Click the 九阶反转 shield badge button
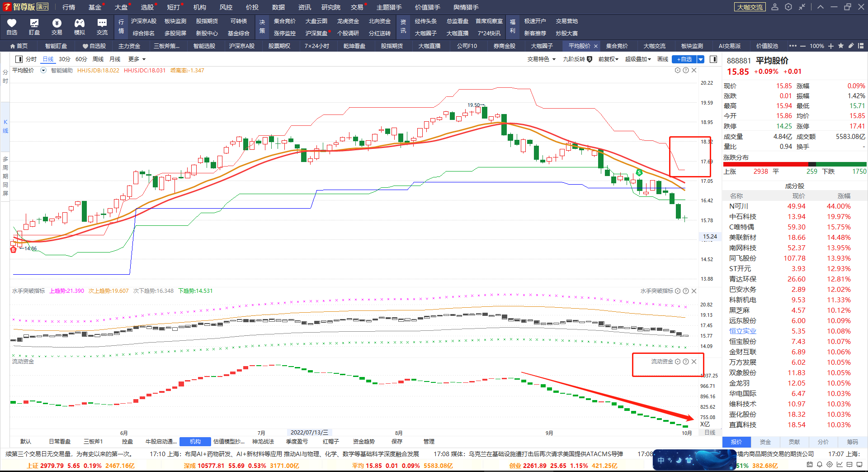 click(x=577, y=59)
